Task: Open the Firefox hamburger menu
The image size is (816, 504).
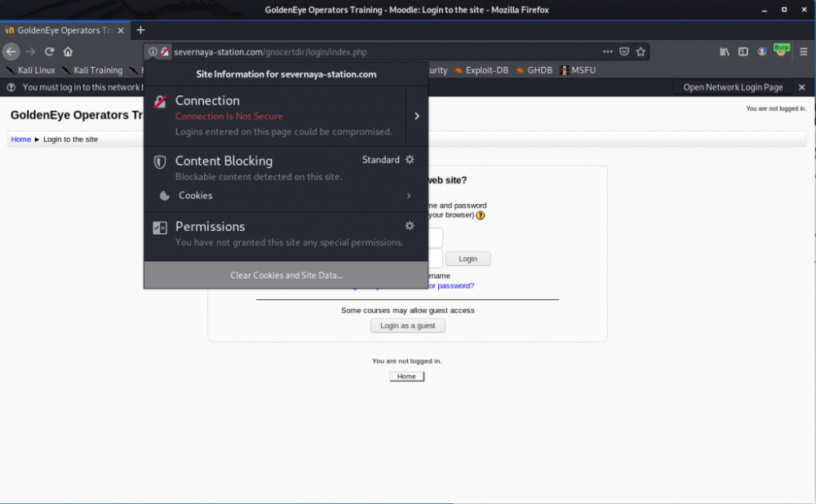Action: tap(803, 51)
